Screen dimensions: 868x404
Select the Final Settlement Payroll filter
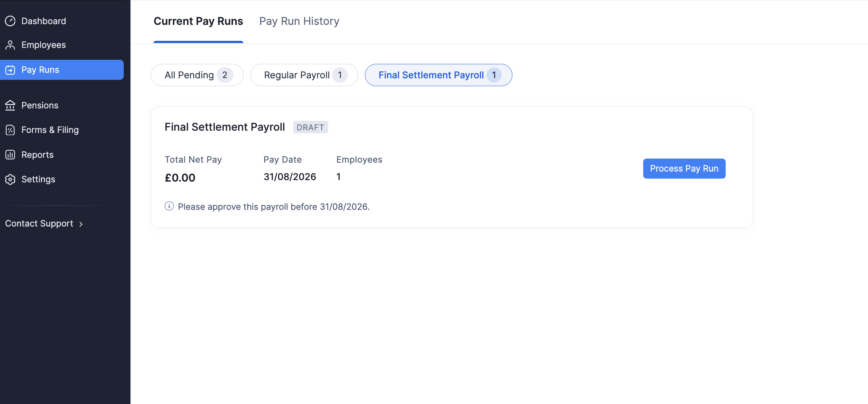click(x=438, y=75)
